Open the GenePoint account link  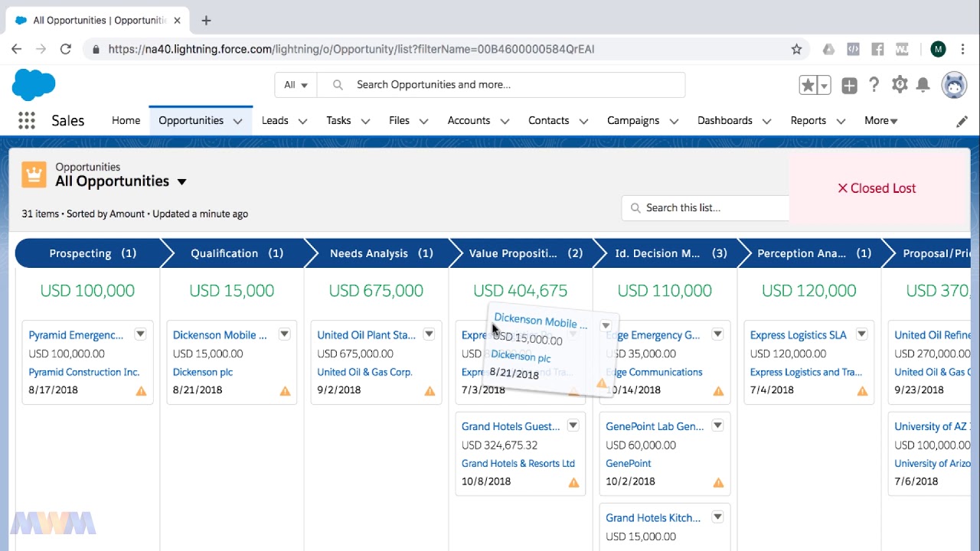click(628, 463)
